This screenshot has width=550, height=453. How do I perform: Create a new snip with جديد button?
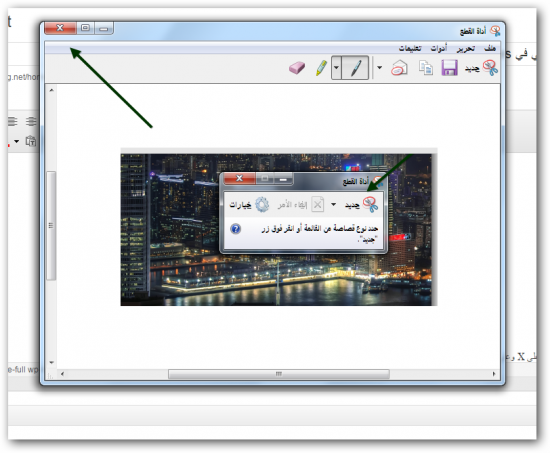click(x=482, y=68)
